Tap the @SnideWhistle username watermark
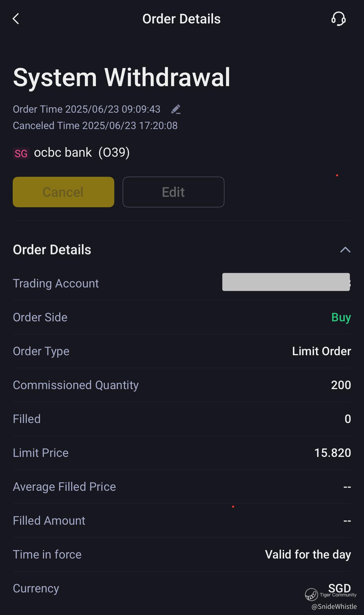The image size is (364, 615). click(334, 607)
